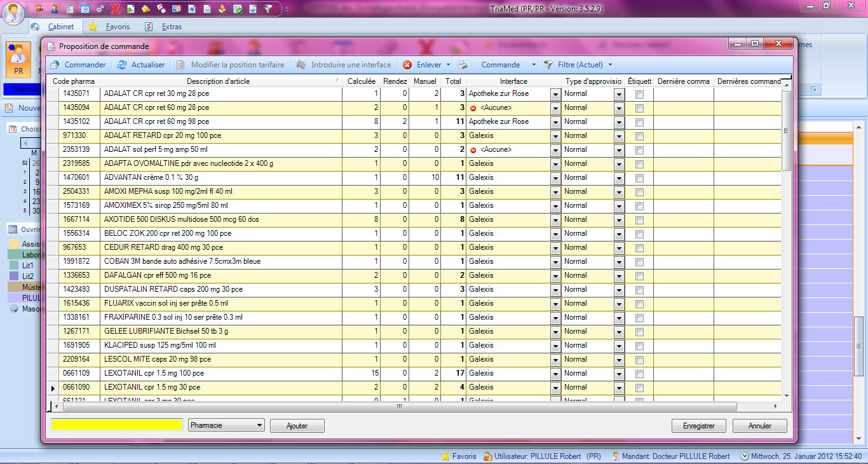Open the quick access toolbar customize arrow
Viewport: 868px width, 464px height.
click(x=287, y=9)
